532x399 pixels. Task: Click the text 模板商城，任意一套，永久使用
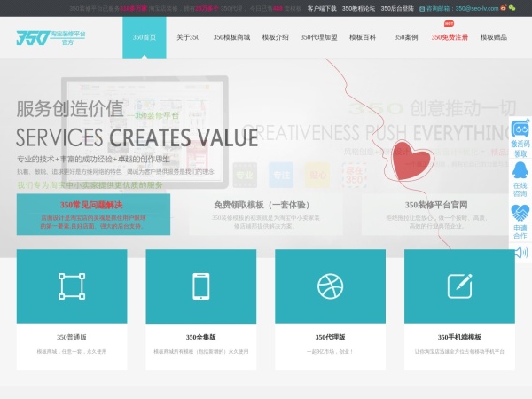72,351
